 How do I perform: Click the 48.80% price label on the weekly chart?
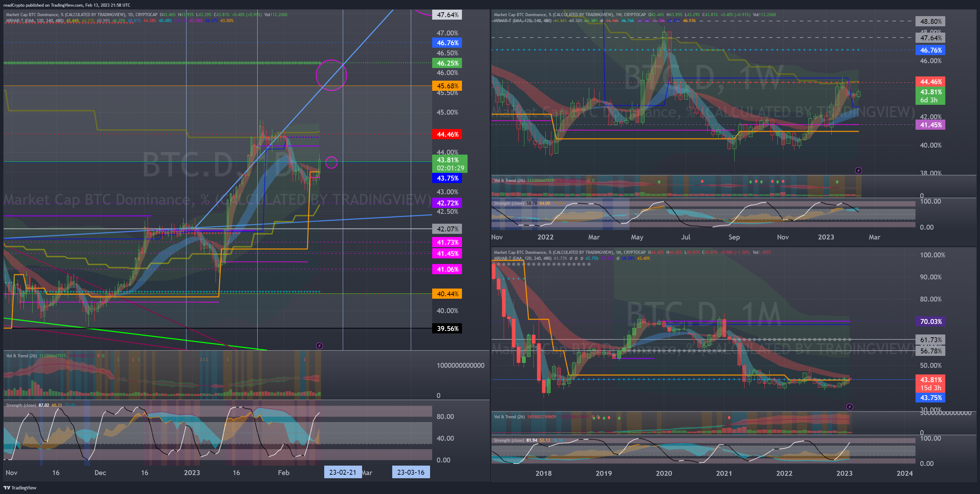point(930,21)
